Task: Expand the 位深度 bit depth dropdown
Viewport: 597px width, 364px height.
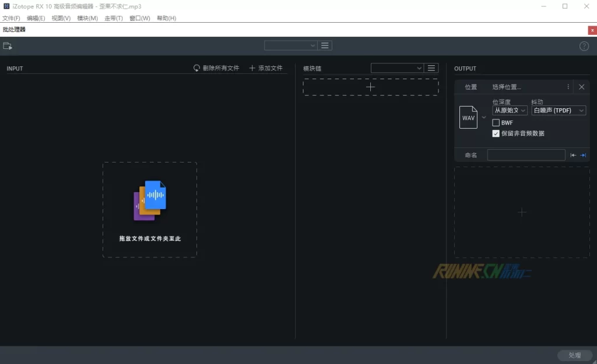Action: pyautogui.click(x=510, y=111)
